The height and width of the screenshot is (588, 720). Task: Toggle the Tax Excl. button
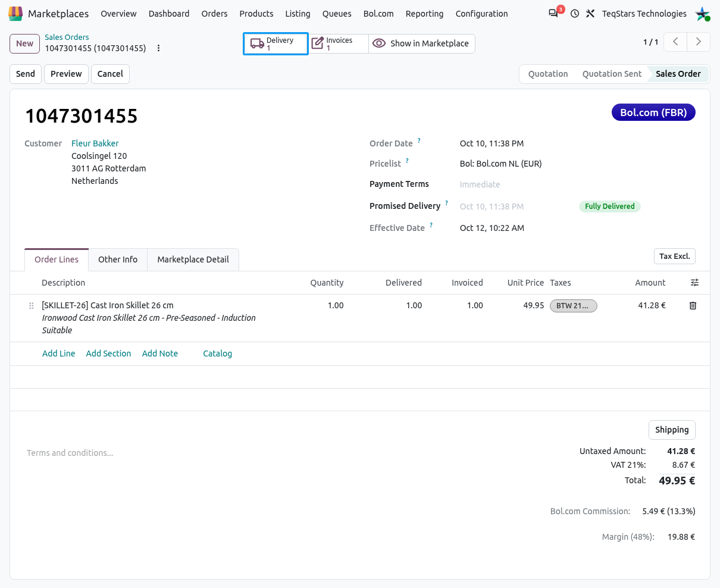(674, 256)
